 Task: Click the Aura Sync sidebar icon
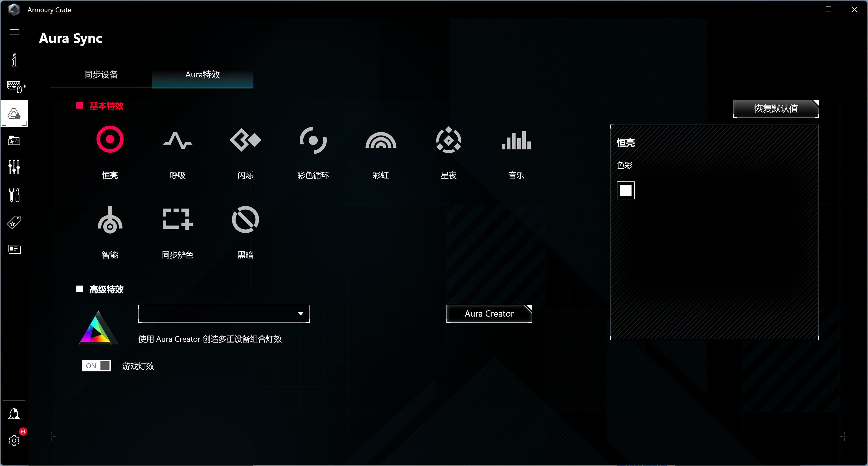click(14, 113)
